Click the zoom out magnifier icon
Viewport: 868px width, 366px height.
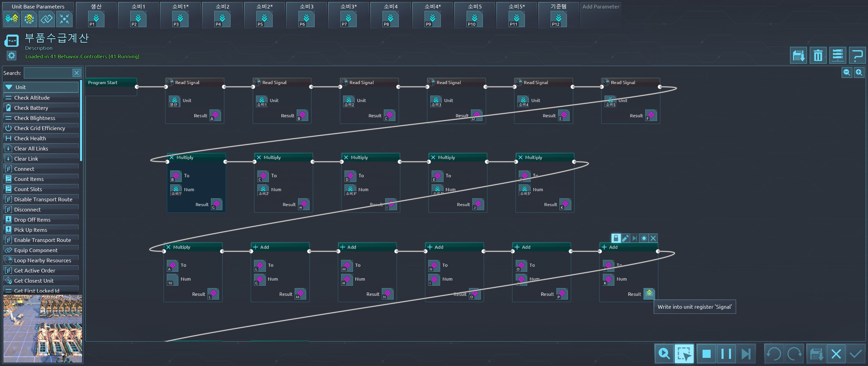(x=847, y=72)
